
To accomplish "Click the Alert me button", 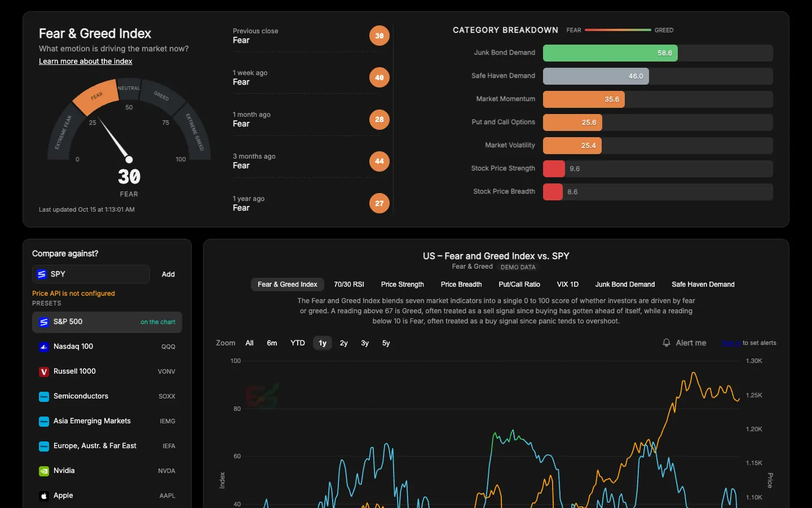I will tap(684, 343).
